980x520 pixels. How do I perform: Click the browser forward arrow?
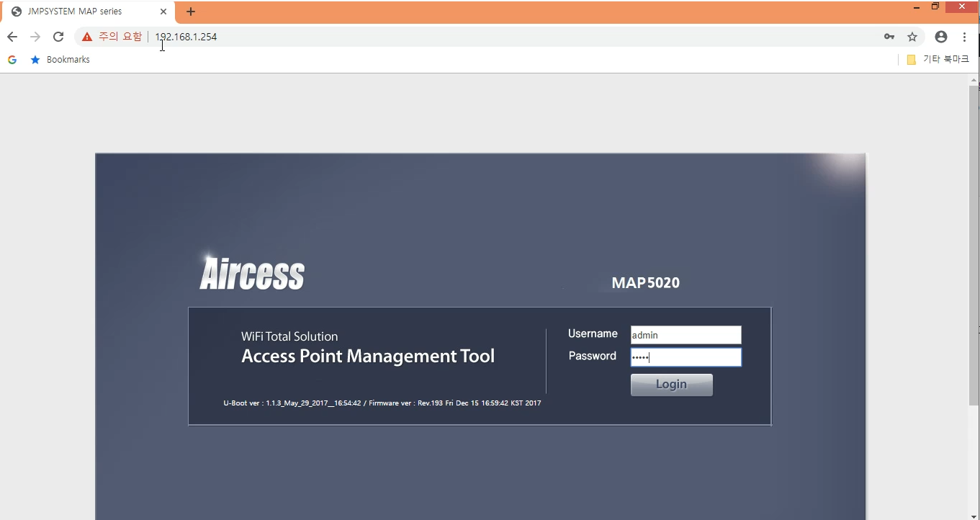coord(35,37)
